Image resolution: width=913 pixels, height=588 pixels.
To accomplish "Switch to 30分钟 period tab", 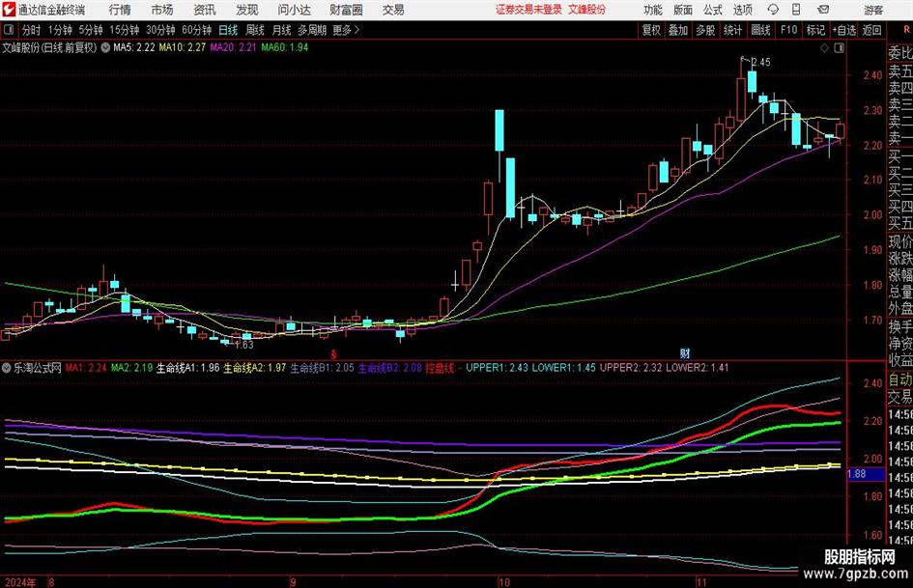I will 160,30.
